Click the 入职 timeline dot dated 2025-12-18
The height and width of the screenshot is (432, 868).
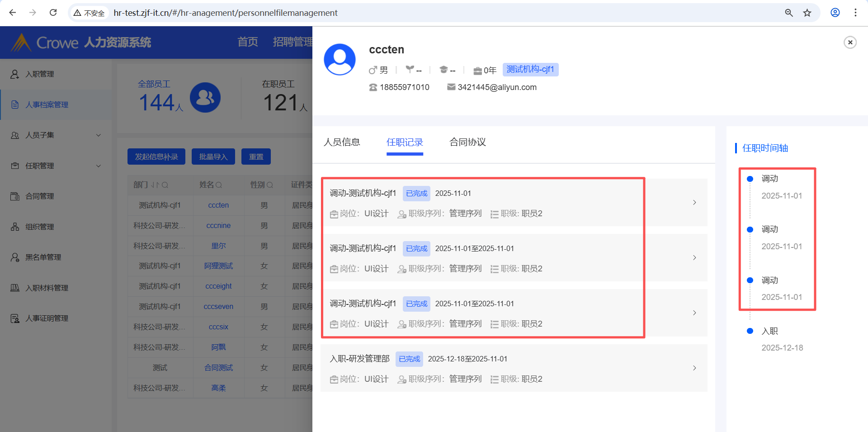[750, 331]
